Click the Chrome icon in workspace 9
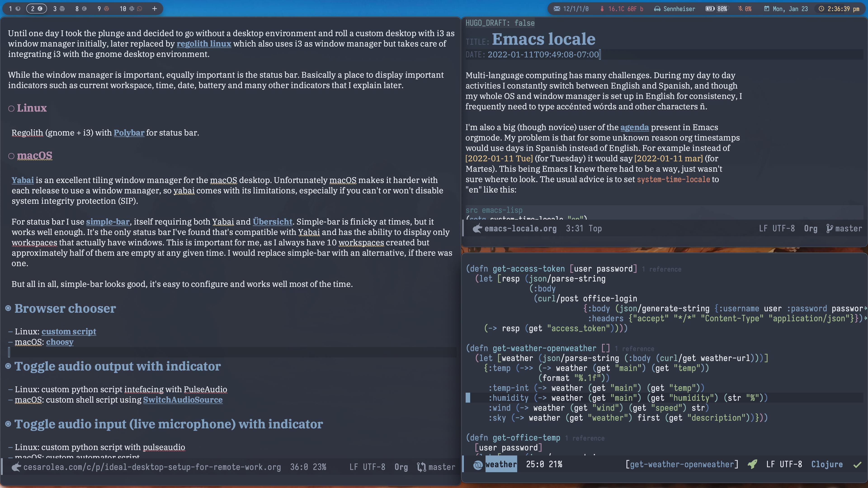 [106, 9]
